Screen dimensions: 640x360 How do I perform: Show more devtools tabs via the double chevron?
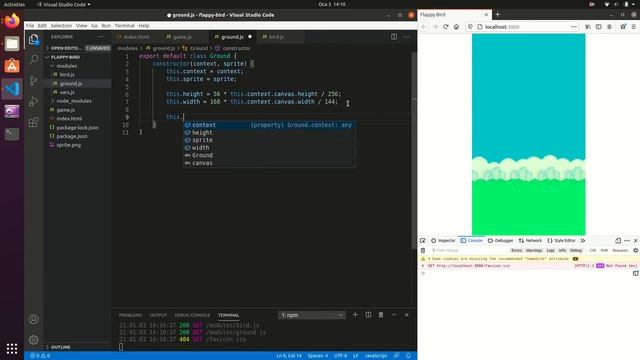coord(583,240)
